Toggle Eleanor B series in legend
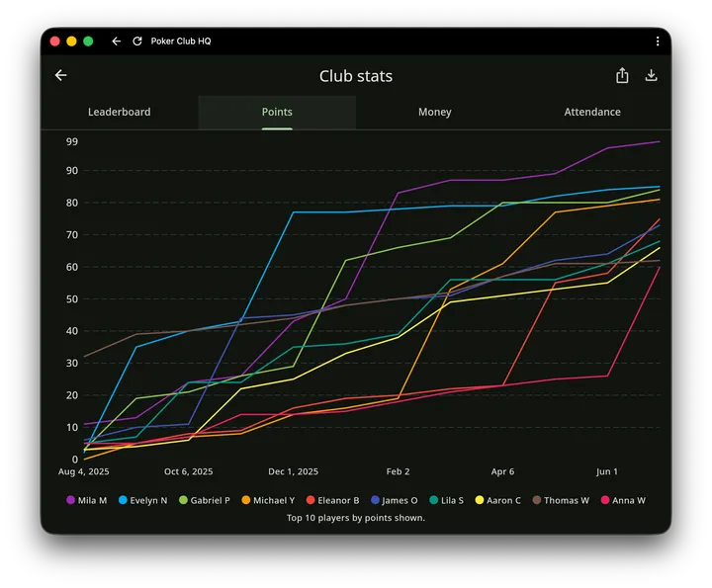This screenshot has width=712, height=588. point(333,500)
